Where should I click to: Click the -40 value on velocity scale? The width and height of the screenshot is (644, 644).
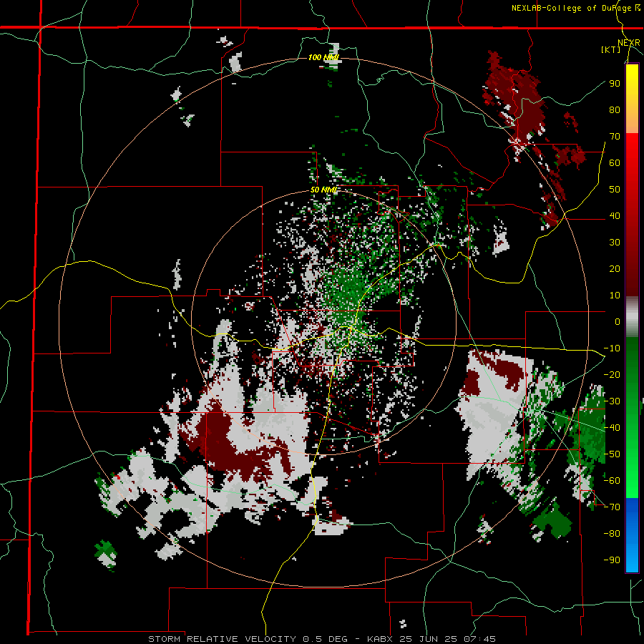click(x=612, y=428)
